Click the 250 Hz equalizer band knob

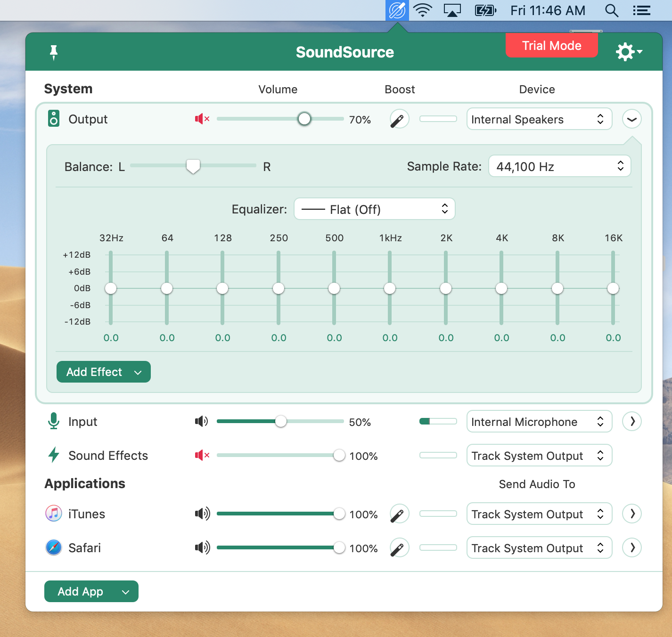[x=279, y=288]
